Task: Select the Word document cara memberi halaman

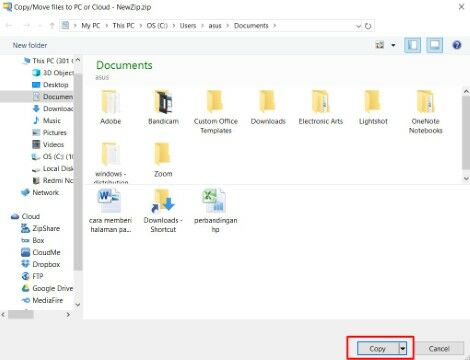Action: (110, 210)
